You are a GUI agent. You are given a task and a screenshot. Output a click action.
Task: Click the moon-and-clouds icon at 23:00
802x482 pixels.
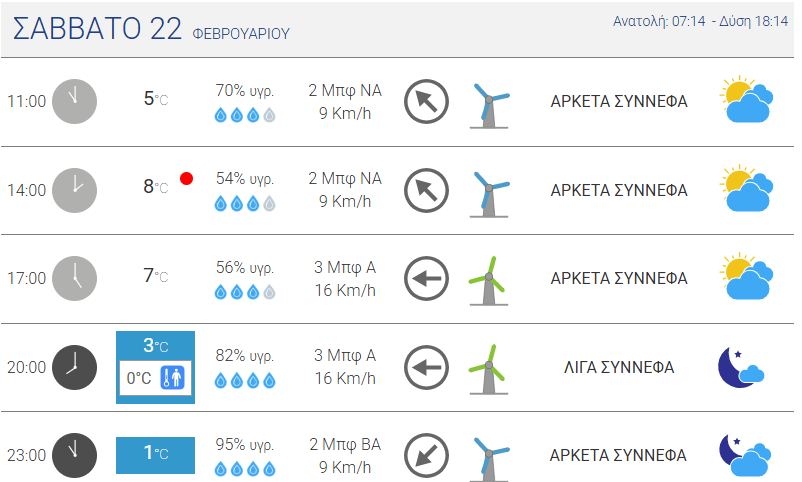(x=745, y=455)
